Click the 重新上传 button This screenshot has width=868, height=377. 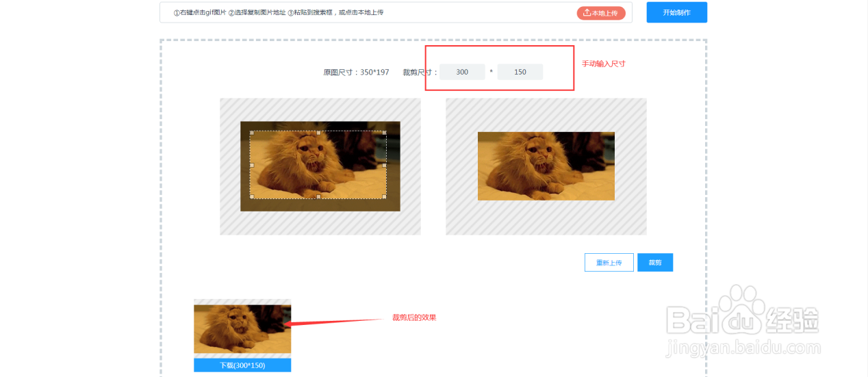pyautogui.click(x=609, y=263)
